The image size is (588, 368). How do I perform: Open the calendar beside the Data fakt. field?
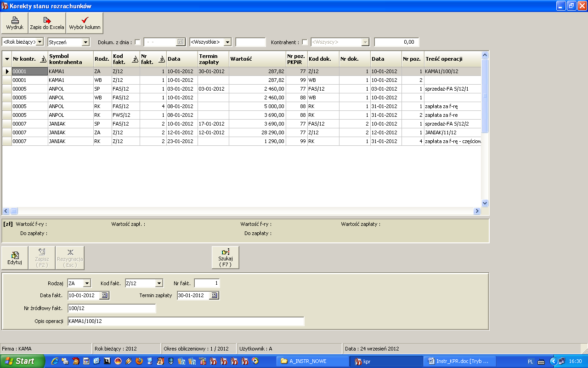pyautogui.click(x=104, y=295)
